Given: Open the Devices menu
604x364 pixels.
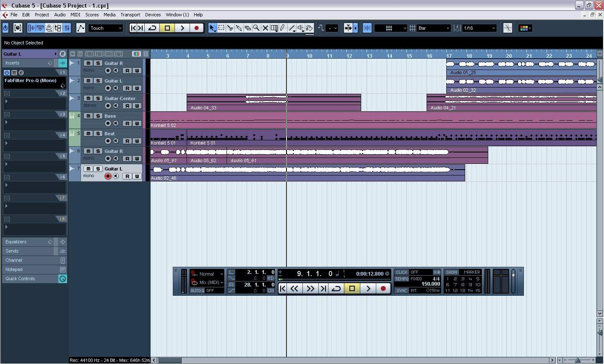Looking at the screenshot, I should point(153,15).
